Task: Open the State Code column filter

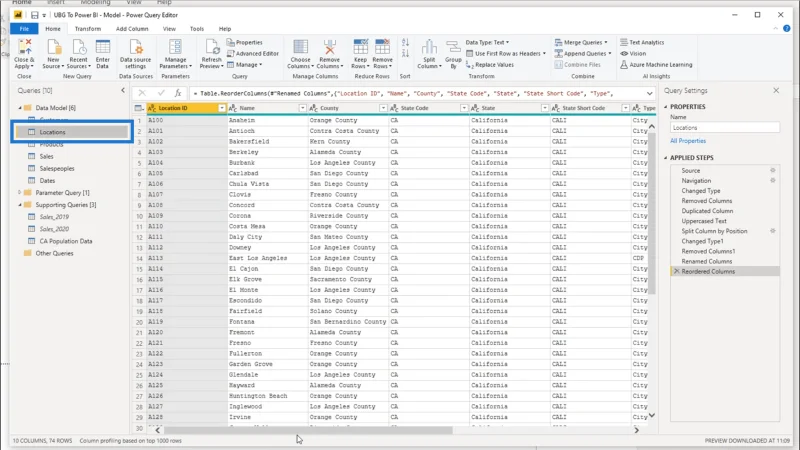Action: point(464,108)
